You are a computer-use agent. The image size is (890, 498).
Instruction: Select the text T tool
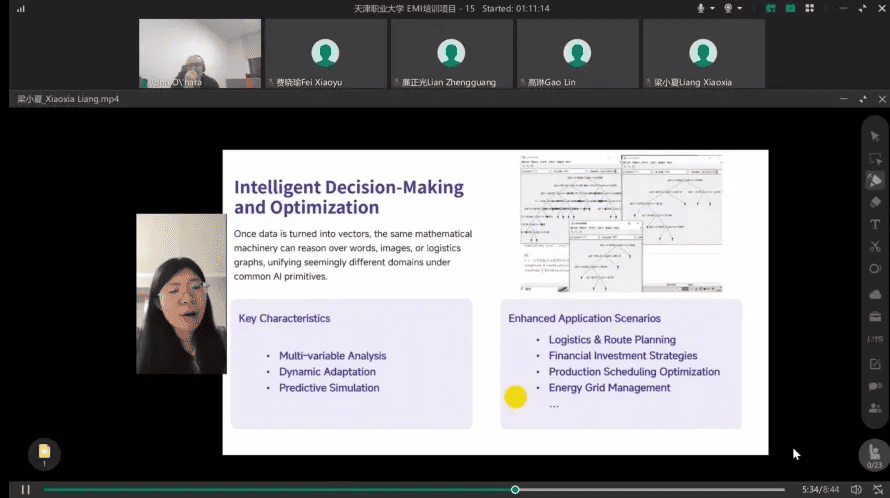pos(875,225)
